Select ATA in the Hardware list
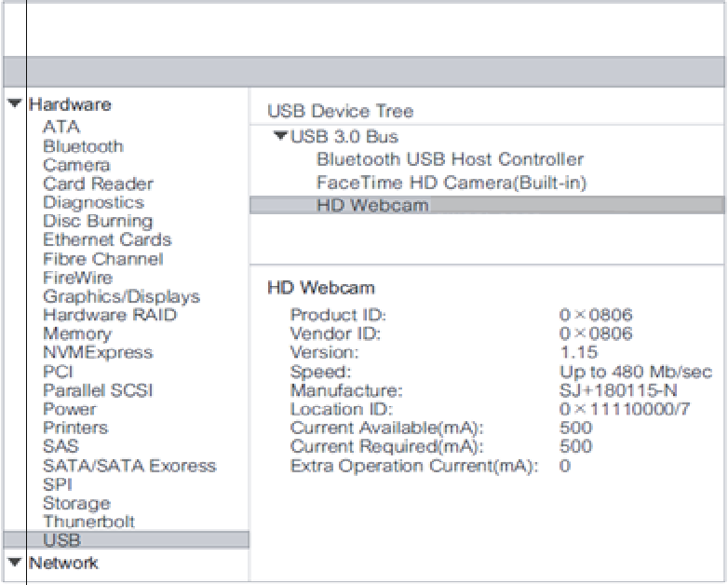728x585 pixels. [x=61, y=127]
